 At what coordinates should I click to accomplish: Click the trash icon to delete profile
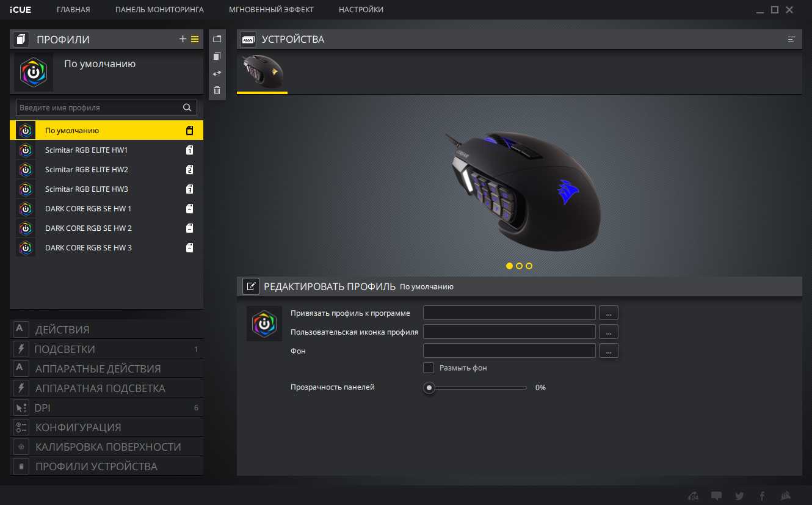(217, 90)
